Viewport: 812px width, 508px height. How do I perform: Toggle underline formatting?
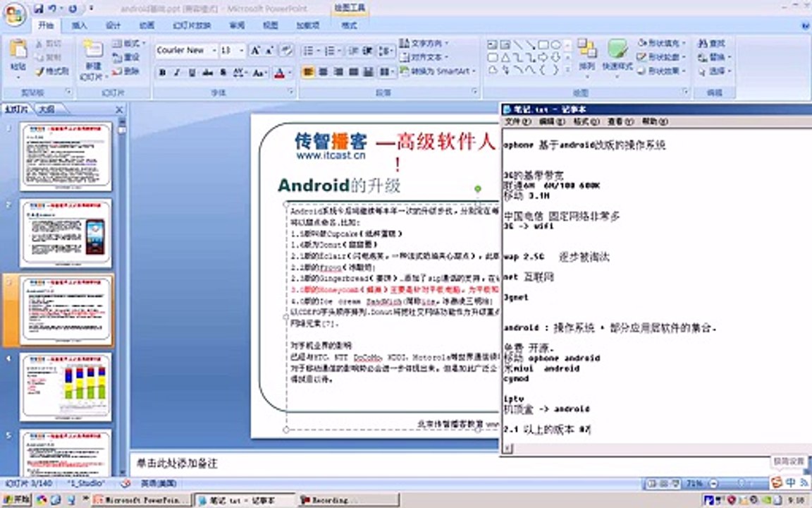point(192,73)
